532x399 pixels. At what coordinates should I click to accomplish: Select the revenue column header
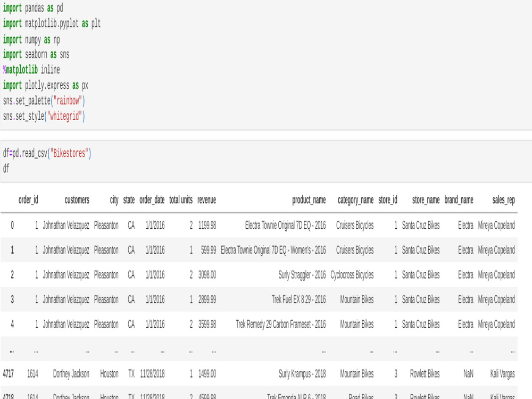point(206,200)
